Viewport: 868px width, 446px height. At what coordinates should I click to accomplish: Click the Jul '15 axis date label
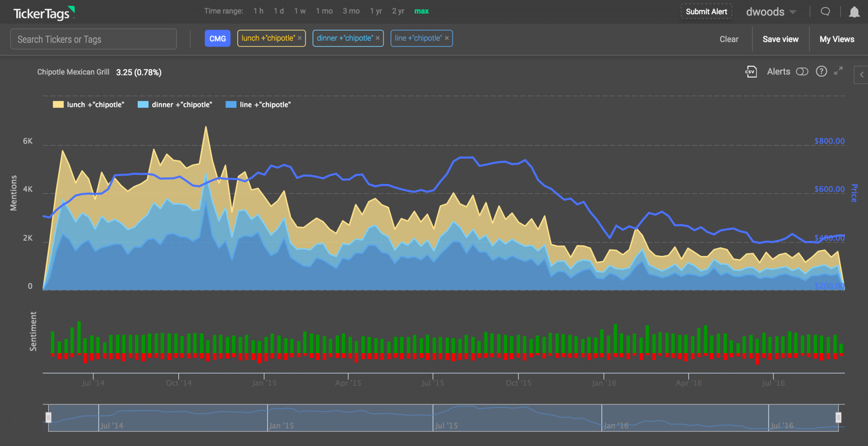pyautogui.click(x=433, y=383)
